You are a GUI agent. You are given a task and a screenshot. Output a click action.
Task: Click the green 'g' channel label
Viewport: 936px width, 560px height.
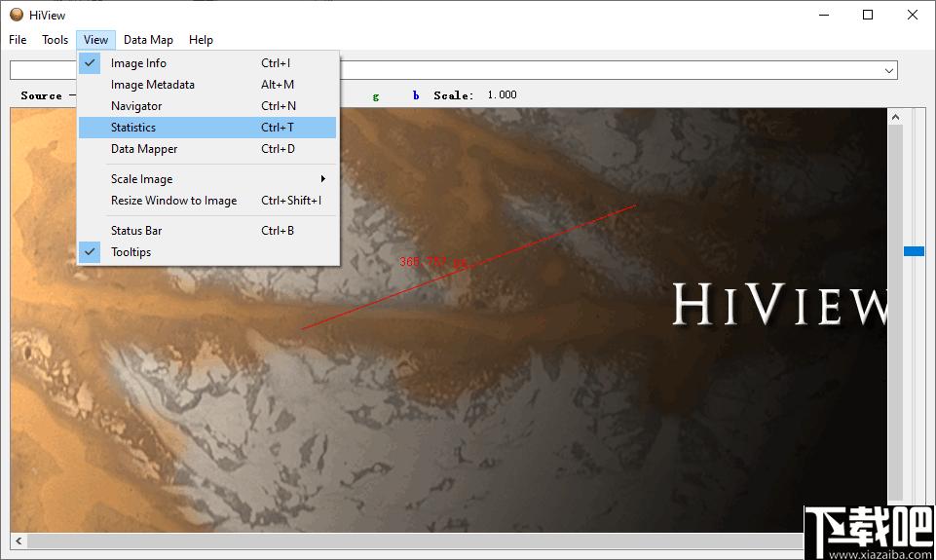coord(376,96)
